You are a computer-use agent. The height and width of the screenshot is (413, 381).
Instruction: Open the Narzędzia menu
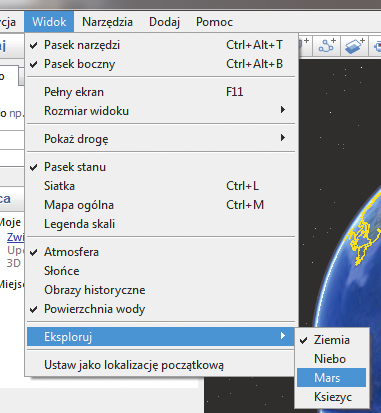click(x=107, y=22)
